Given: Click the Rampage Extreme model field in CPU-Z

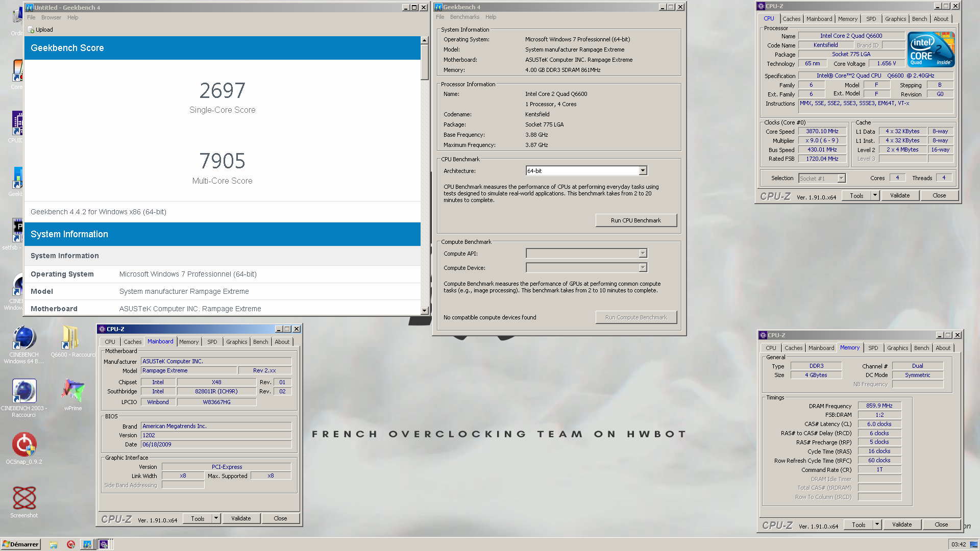Looking at the screenshot, I should (189, 370).
